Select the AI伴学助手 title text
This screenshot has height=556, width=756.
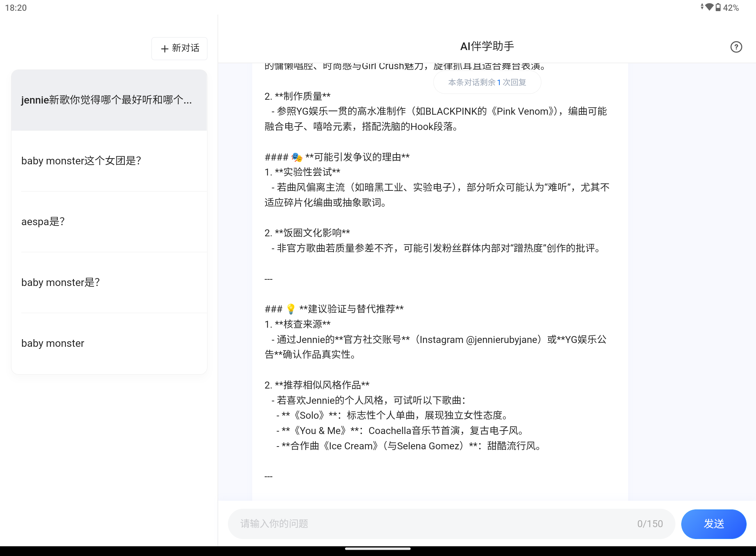pos(487,46)
